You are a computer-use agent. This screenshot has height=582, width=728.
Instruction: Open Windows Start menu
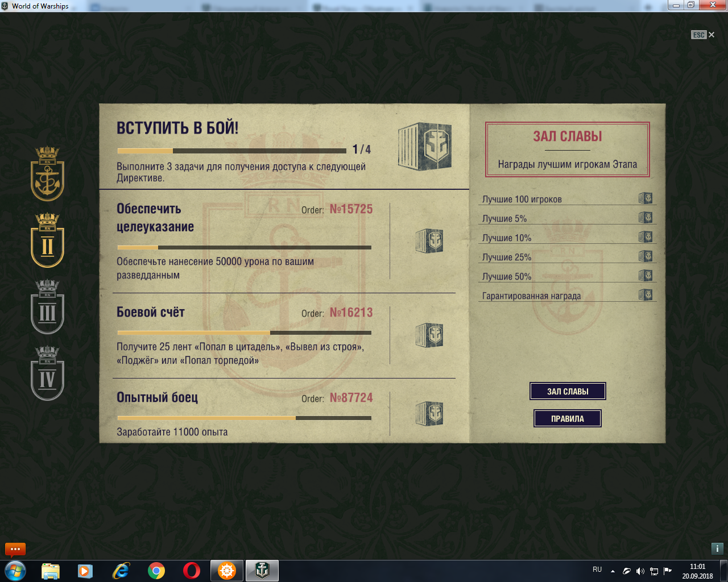[x=15, y=571]
